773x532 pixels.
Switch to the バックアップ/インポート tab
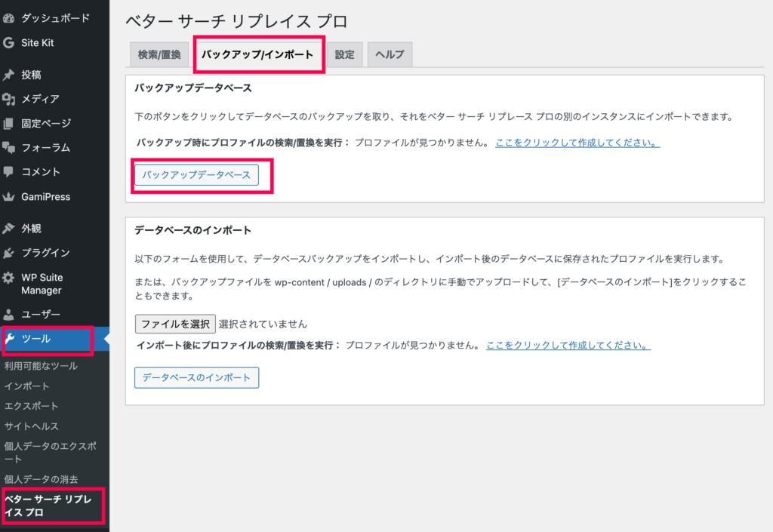coord(257,54)
